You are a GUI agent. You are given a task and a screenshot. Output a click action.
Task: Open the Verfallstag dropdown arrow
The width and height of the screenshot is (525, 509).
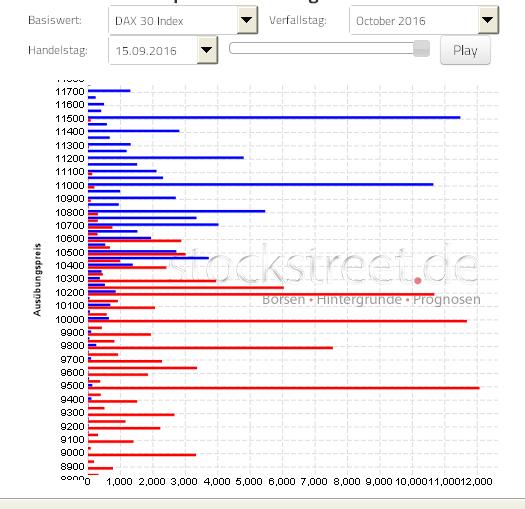click(x=488, y=20)
